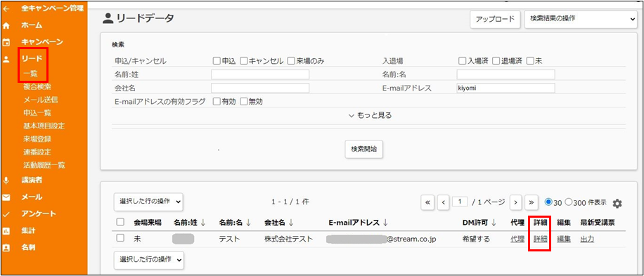This screenshot has height=276, width=644.
Task: Open 一覧 submenu item
Action: [31, 74]
